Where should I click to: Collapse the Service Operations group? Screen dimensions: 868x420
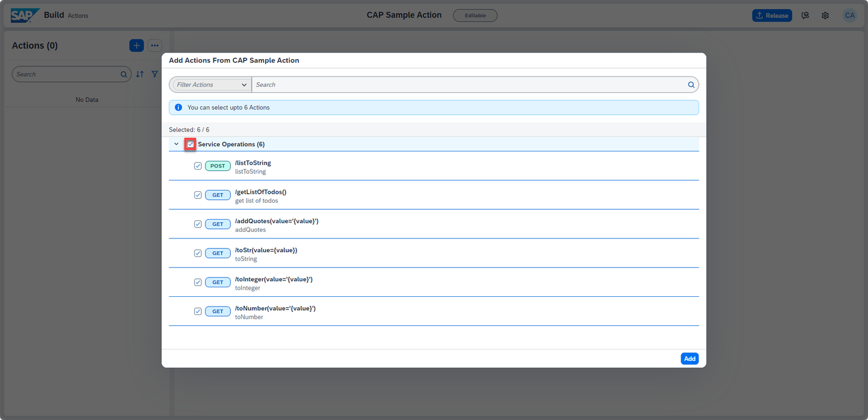point(177,144)
